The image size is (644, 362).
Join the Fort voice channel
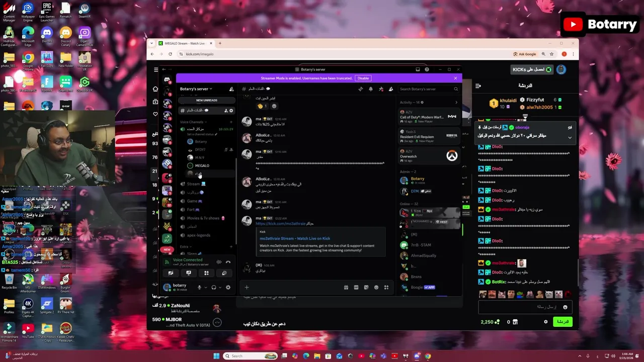pos(207,210)
